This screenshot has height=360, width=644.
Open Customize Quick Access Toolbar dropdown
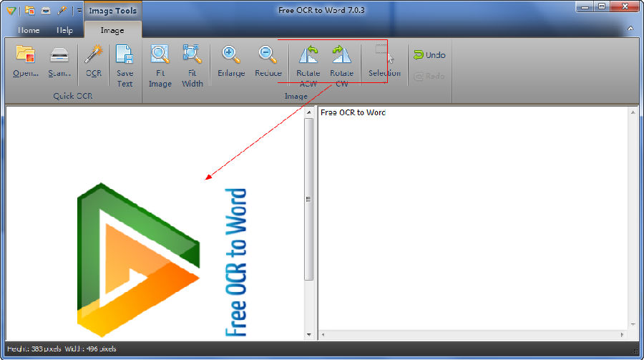tap(79, 11)
